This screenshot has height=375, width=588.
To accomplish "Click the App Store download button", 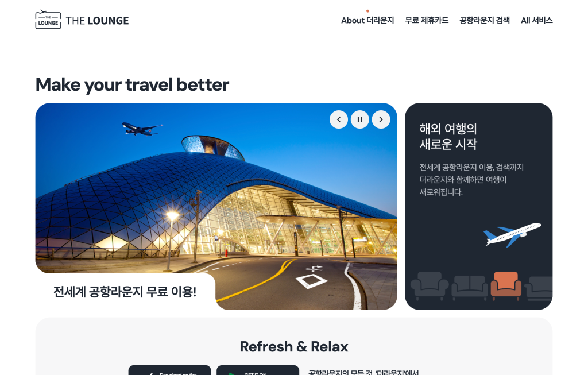I will point(169,370).
